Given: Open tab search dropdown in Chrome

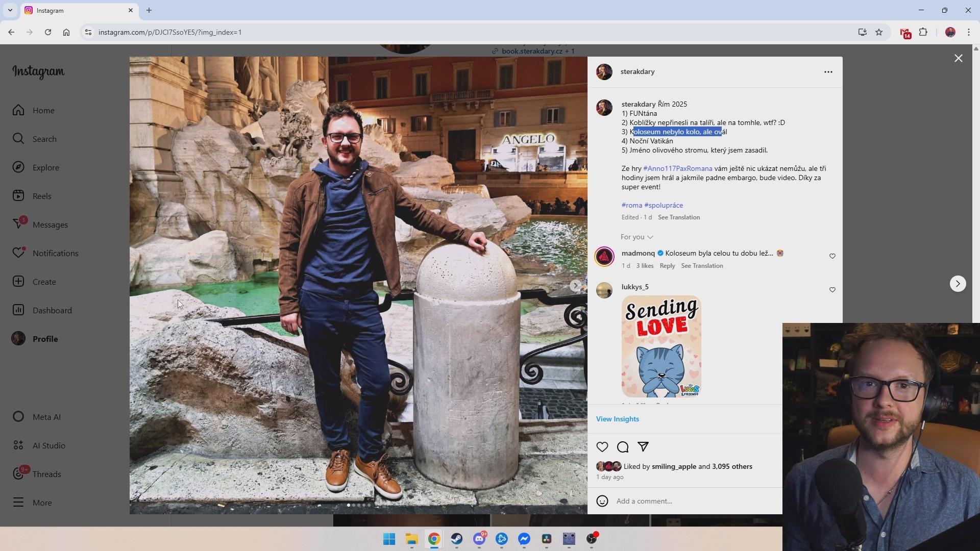Looking at the screenshot, I should tap(10, 10).
